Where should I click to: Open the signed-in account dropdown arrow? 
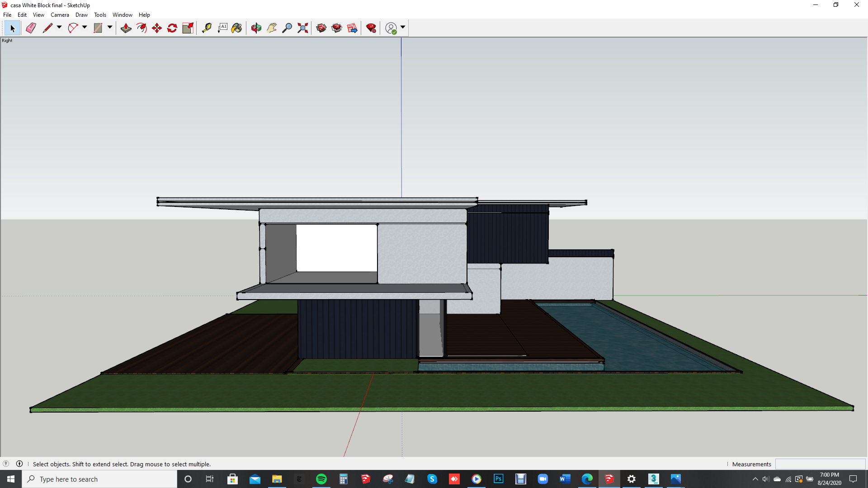[x=403, y=28]
